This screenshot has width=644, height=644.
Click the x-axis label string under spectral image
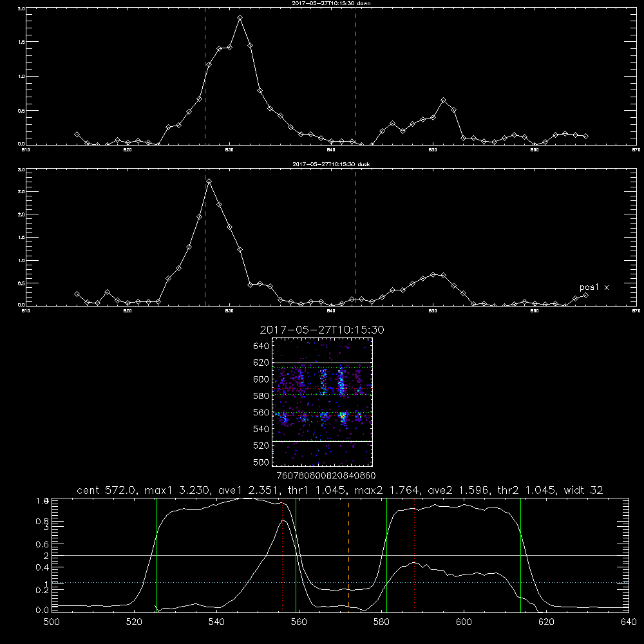tap(326, 476)
